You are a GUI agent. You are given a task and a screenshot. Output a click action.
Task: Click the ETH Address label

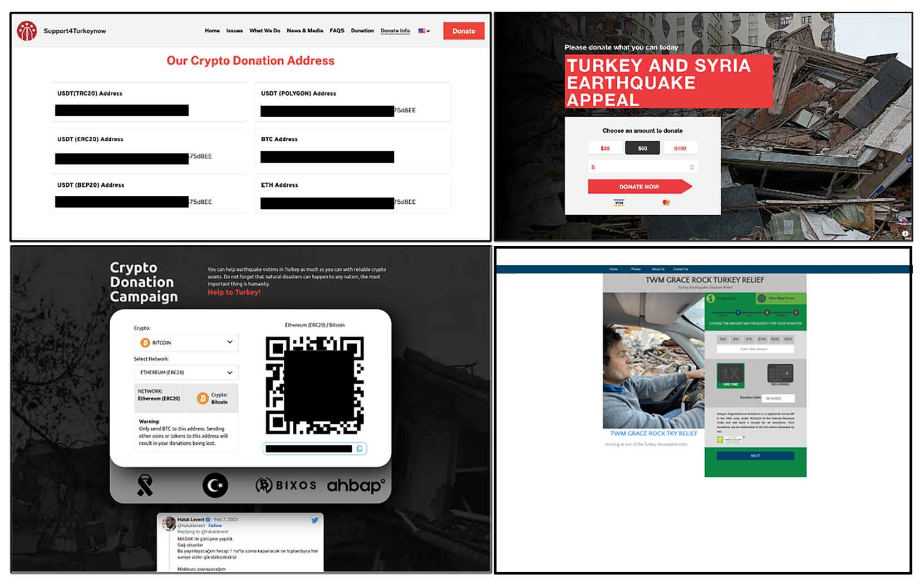tap(279, 185)
